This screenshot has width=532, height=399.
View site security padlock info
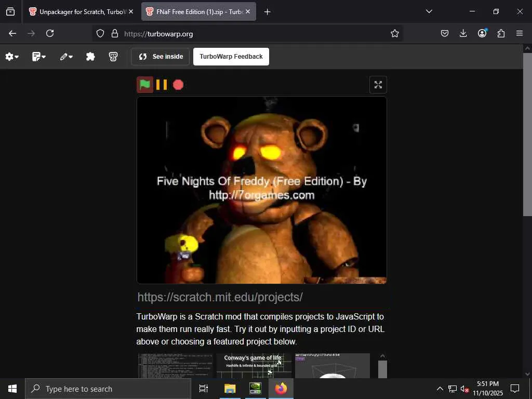coord(115,34)
